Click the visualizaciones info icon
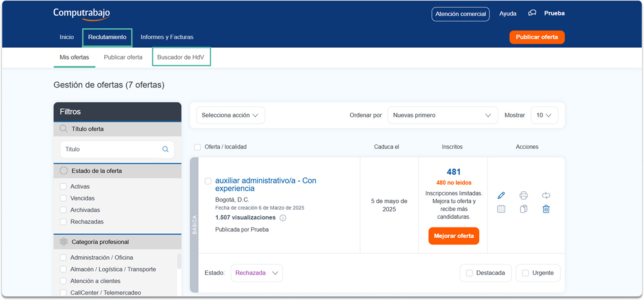Screen dimensions: 644x300 [283, 218]
